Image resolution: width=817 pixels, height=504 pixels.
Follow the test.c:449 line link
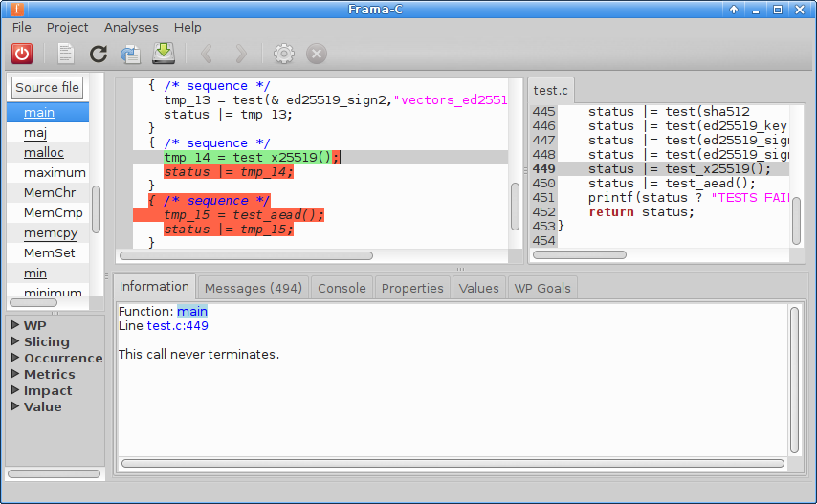point(178,326)
